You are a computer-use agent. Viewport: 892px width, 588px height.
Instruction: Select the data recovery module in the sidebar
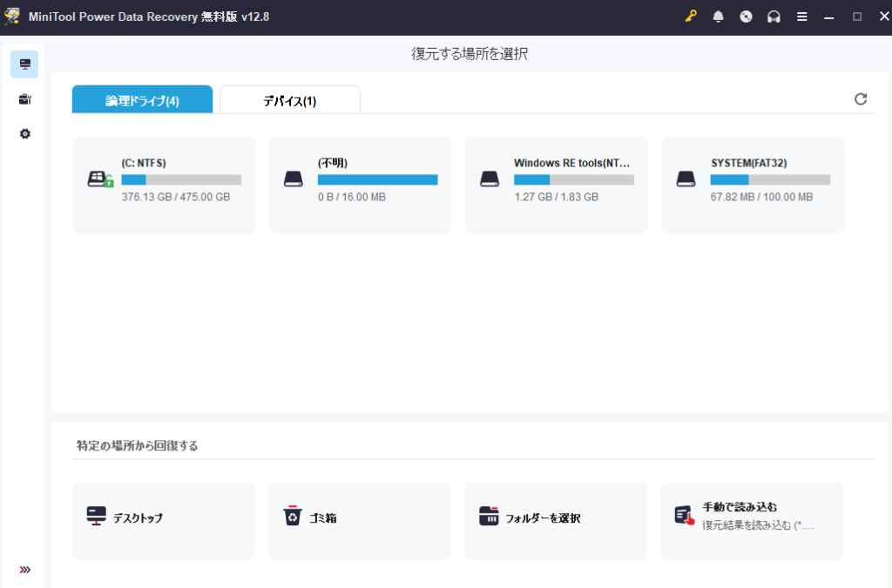[x=24, y=64]
